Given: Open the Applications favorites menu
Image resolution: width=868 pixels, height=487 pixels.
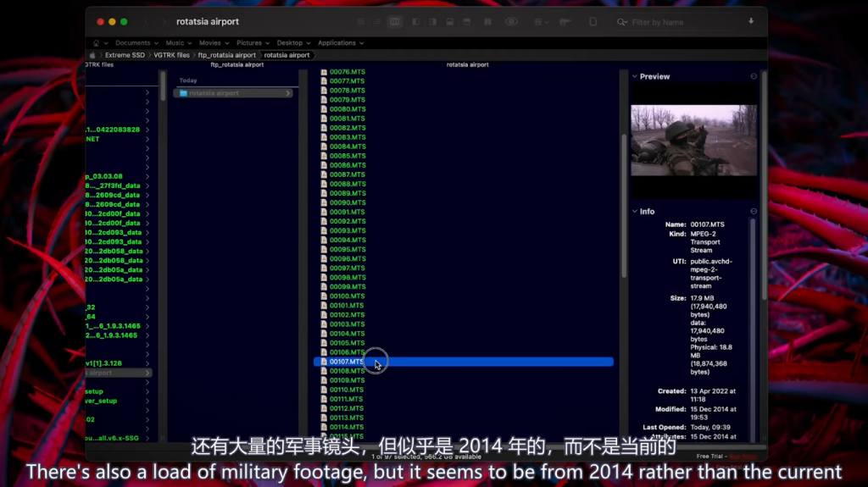Looking at the screenshot, I should pyautogui.click(x=341, y=42).
